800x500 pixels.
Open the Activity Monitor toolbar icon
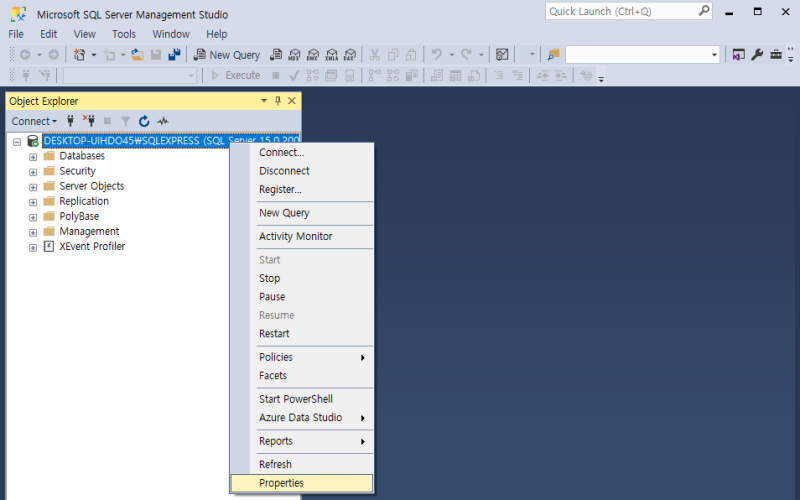(502, 55)
